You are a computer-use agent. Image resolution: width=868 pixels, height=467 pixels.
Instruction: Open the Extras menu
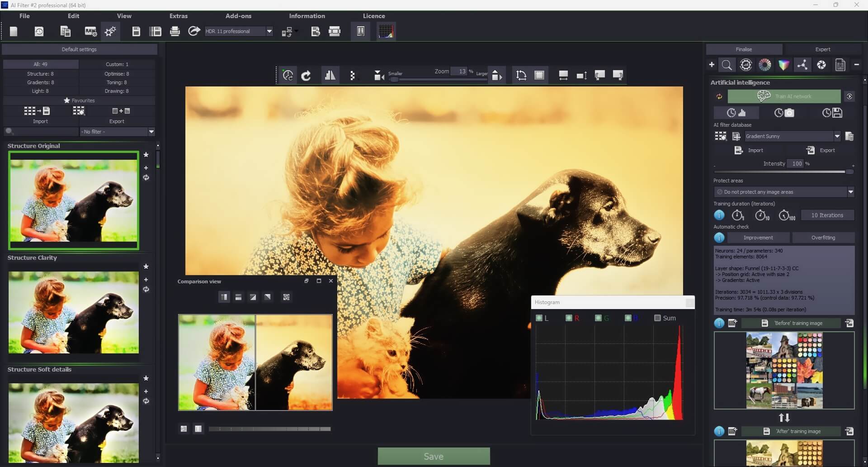click(x=178, y=16)
